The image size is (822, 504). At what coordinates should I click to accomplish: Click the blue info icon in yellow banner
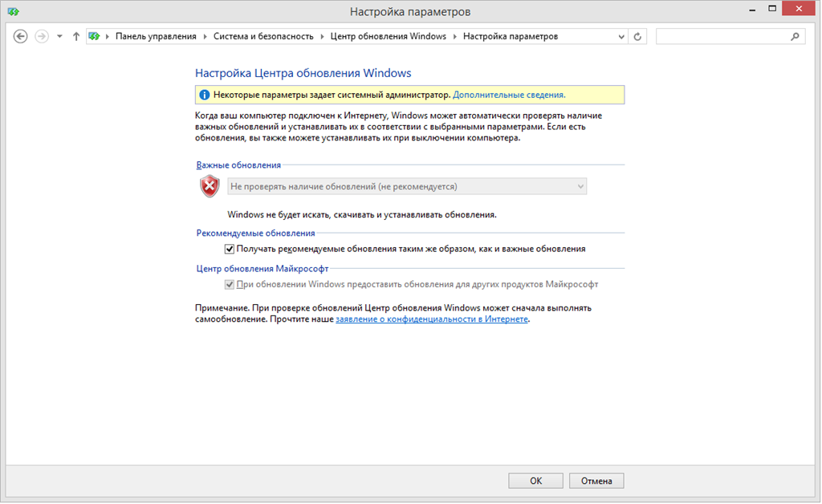coord(205,95)
